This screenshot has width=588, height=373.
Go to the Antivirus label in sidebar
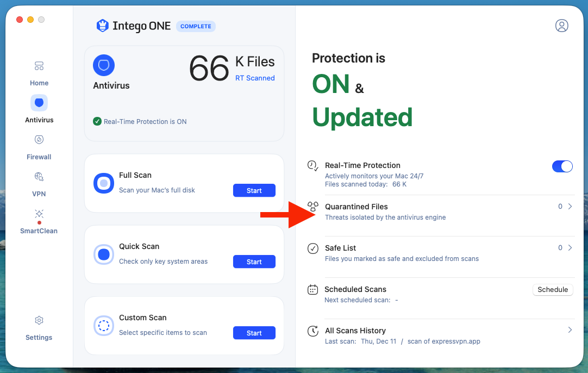click(39, 120)
